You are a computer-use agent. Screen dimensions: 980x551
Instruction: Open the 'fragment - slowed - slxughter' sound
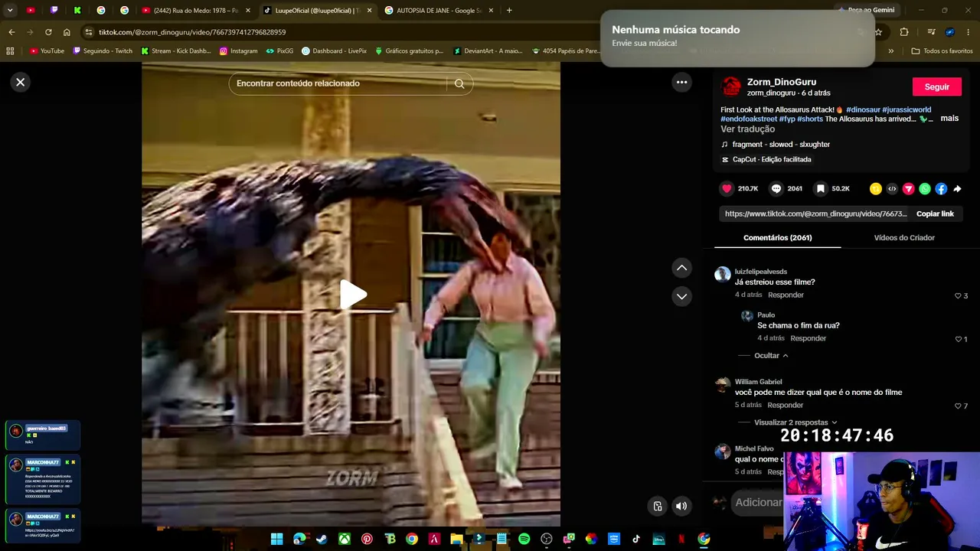click(x=781, y=144)
